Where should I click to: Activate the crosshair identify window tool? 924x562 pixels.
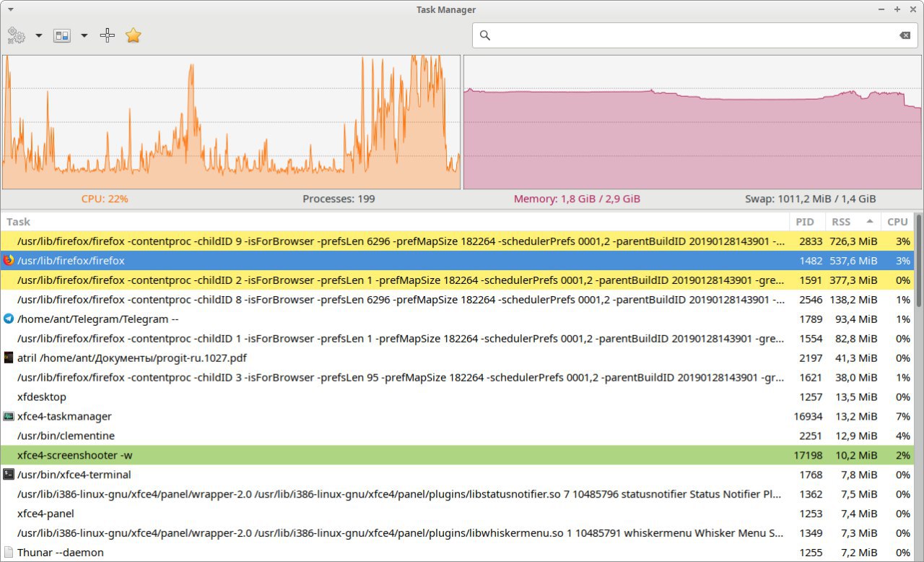[x=108, y=35]
